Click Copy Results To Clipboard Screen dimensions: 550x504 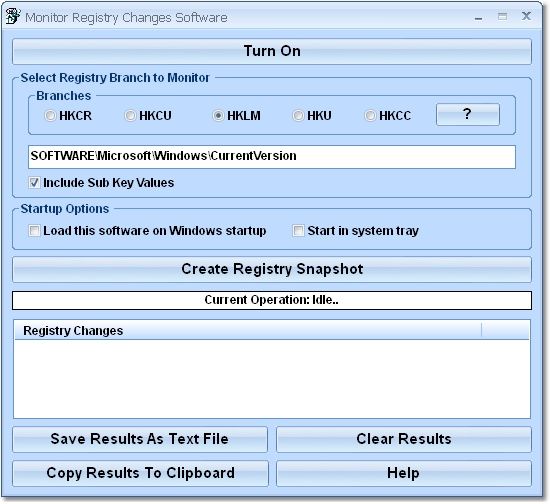coord(140,473)
